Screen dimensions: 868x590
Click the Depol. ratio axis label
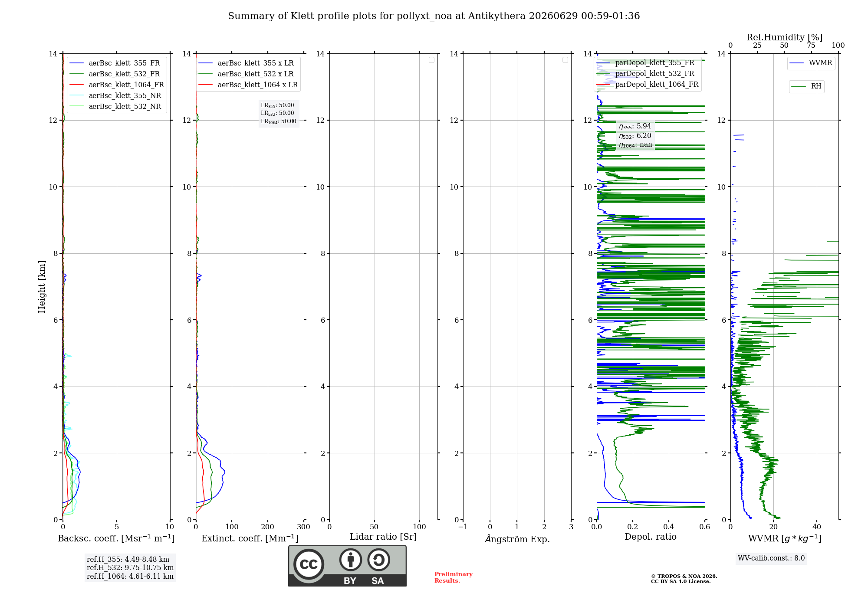651,537
